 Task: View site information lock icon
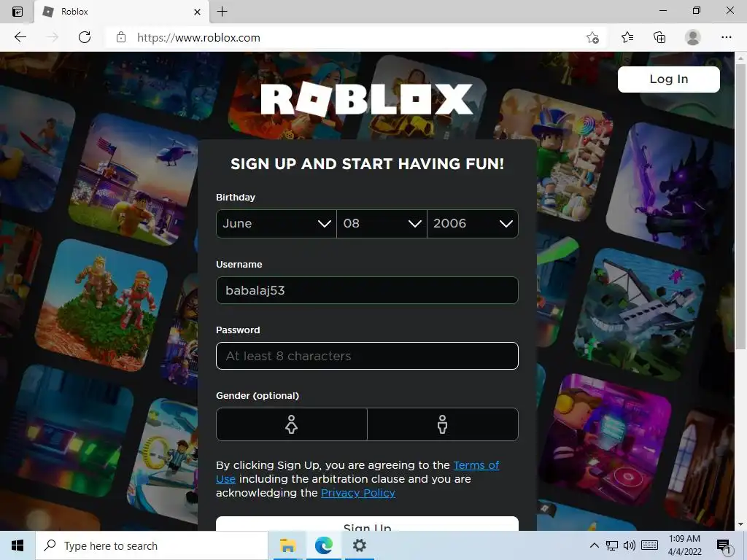click(121, 37)
